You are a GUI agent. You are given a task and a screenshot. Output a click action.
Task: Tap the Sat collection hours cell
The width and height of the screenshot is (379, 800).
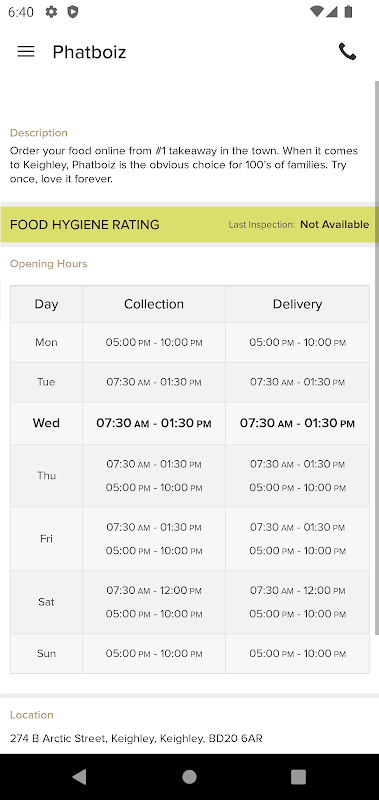(x=154, y=602)
